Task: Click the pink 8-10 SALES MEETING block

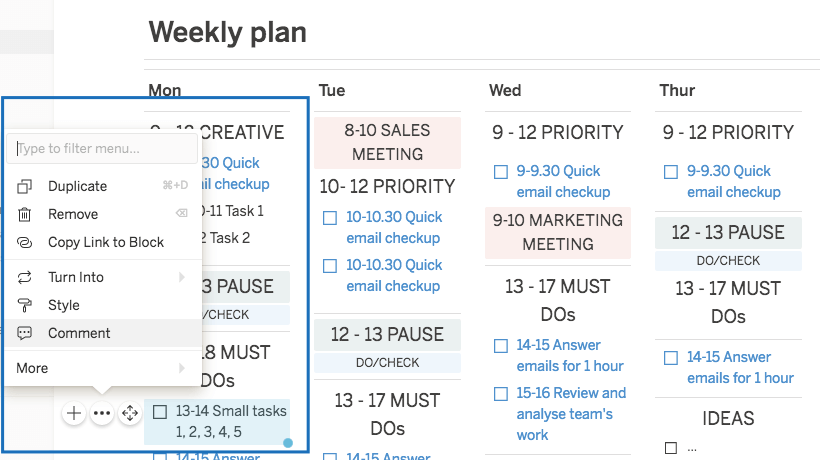Action: click(x=388, y=142)
